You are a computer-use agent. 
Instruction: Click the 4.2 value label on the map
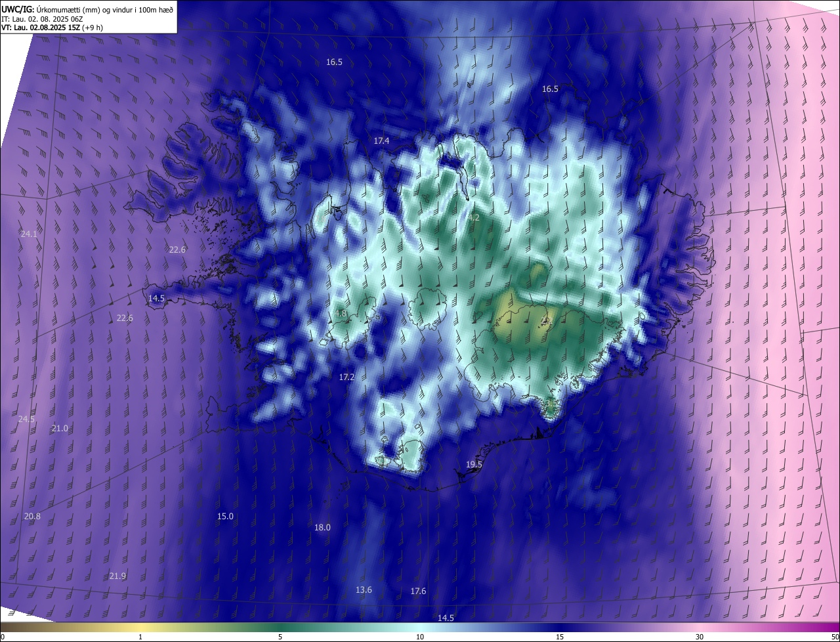click(x=474, y=217)
